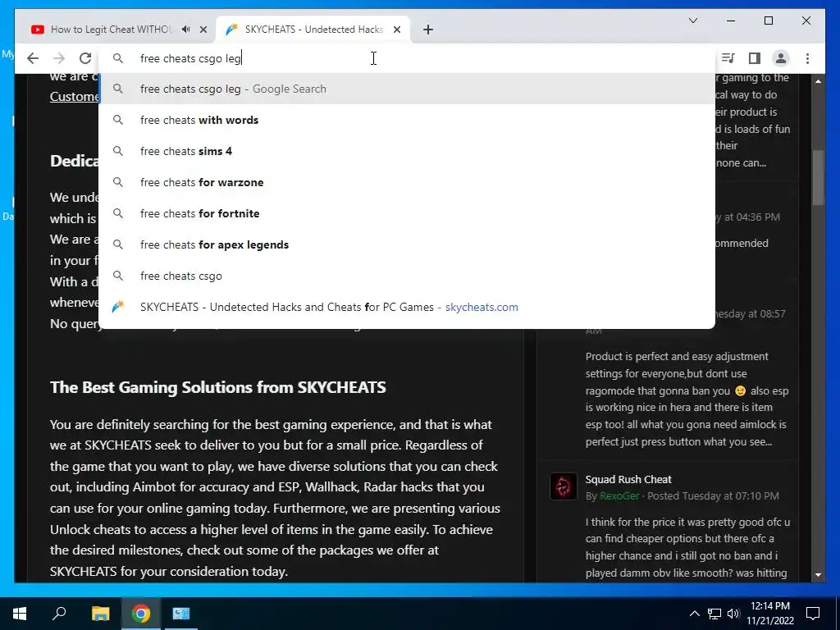Go forward with the forward arrow
The width and height of the screenshot is (840, 630).
[x=59, y=58]
